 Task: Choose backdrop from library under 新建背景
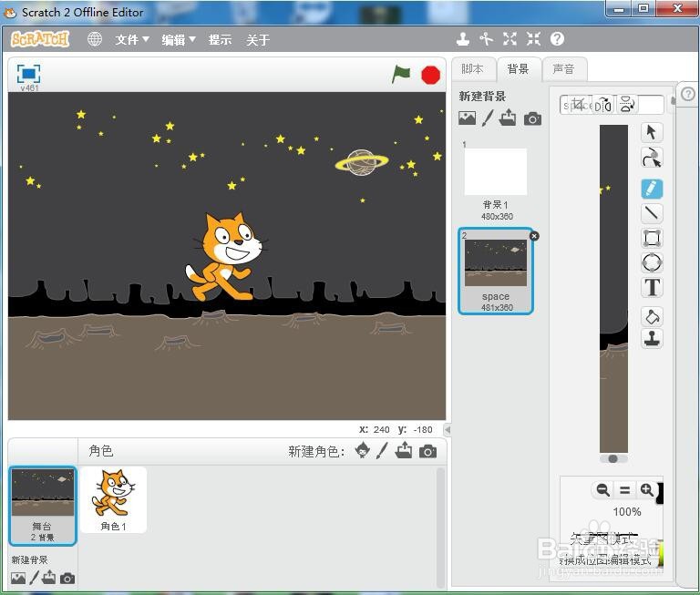coord(467,118)
